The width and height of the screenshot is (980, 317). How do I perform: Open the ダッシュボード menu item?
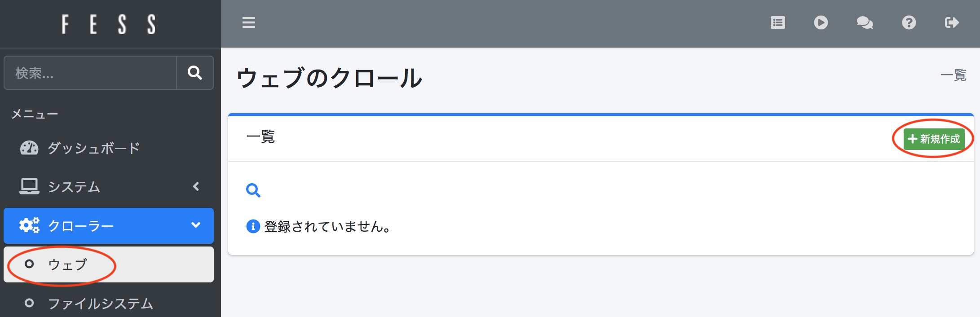(x=93, y=148)
